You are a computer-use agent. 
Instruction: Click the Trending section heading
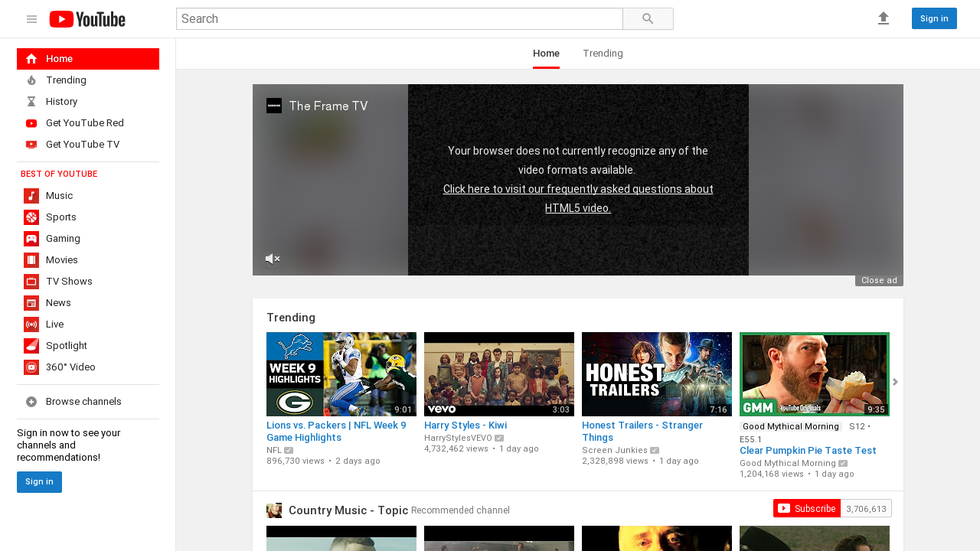point(291,318)
